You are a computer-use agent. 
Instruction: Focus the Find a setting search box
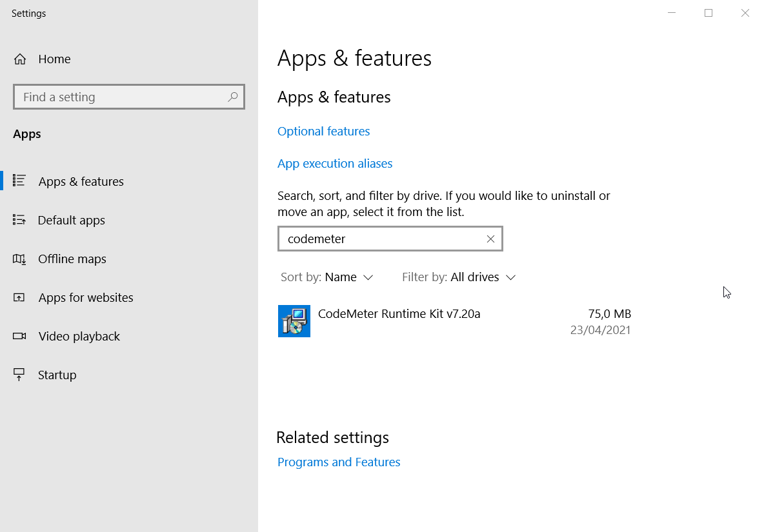(x=129, y=97)
